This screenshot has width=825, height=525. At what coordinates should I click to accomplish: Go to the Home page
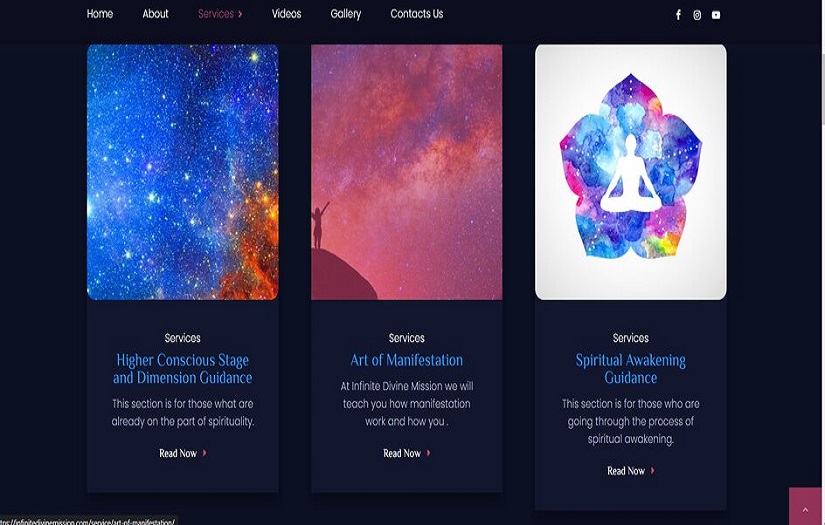coord(99,14)
